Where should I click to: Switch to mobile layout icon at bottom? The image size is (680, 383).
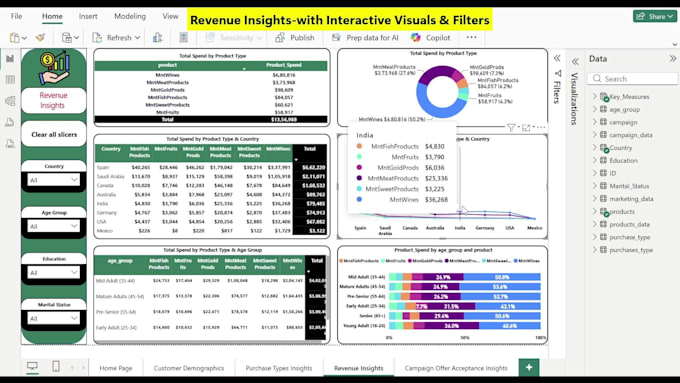tap(56, 366)
